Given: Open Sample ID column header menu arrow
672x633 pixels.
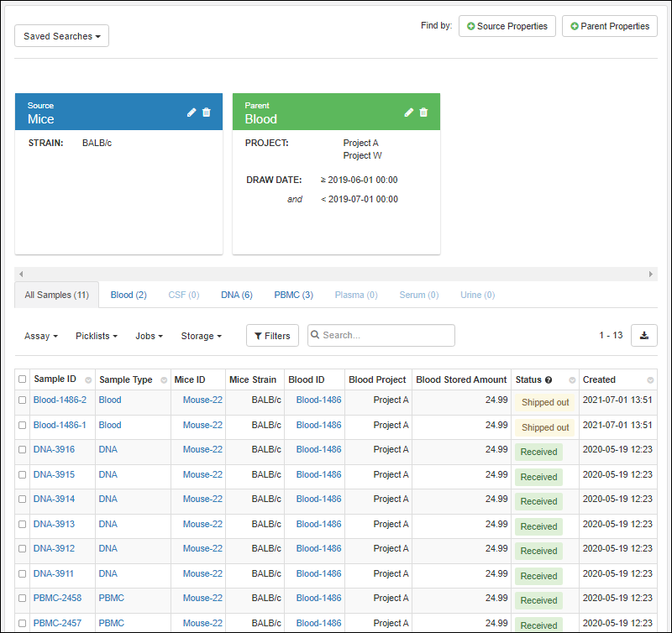Looking at the screenshot, I should click(88, 380).
